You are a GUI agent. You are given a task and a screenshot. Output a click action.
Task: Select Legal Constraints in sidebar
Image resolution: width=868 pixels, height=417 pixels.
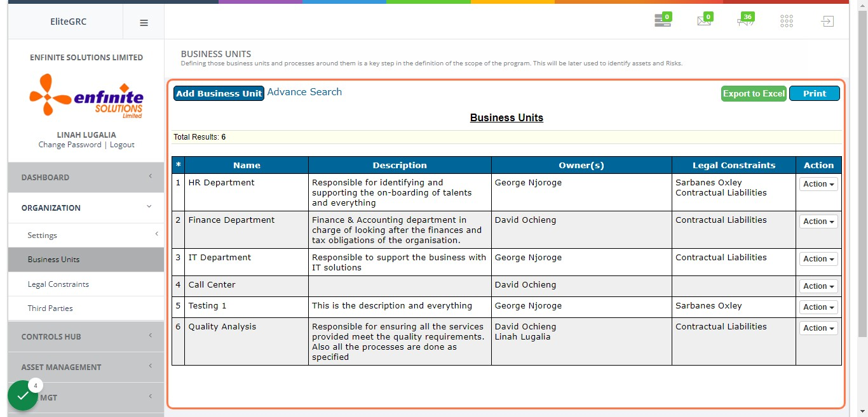click(86, 284)
